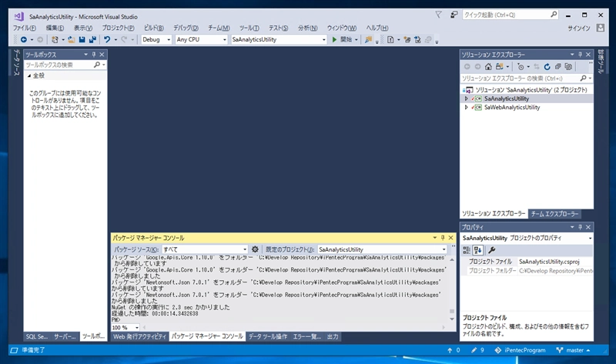This screenshot has height=364, width=616.
Task: Click the iPentecProgram repository in status bar
Action: point(521,350)
